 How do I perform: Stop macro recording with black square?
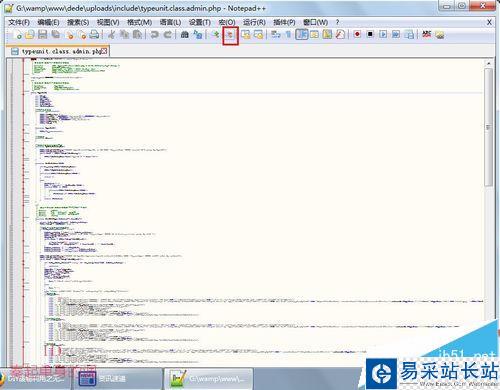[x=370, y=34]
